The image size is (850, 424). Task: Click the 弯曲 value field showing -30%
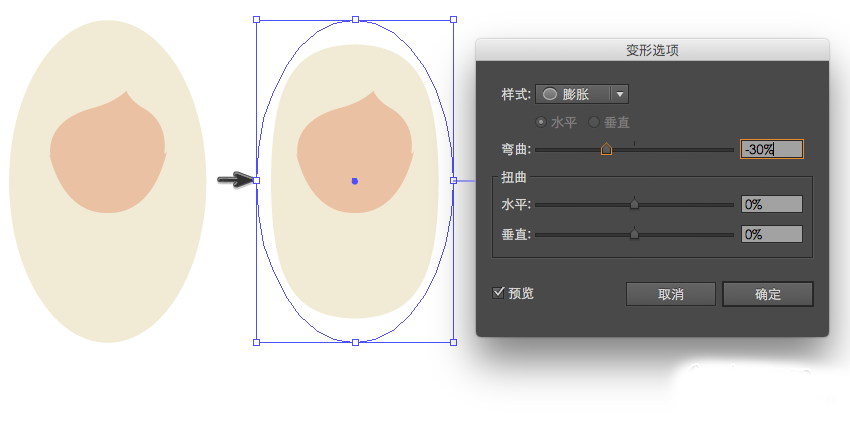tap(771, 149)
